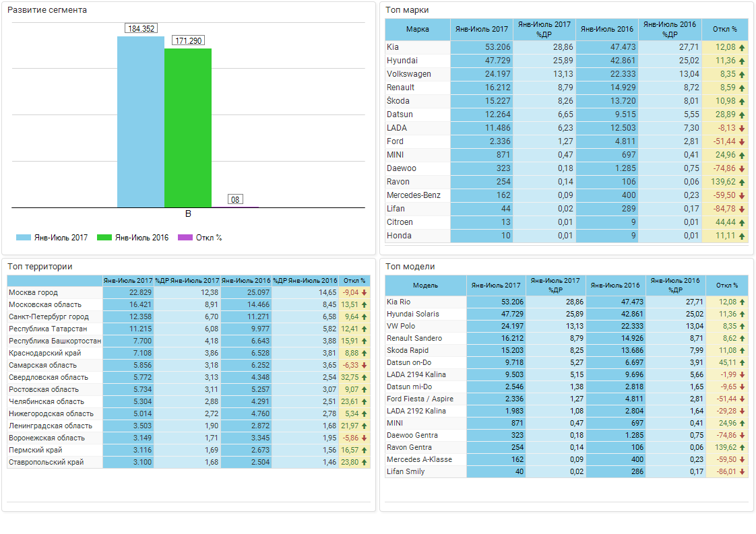Click the Откл % header in Топ модели table
This screenshot has width=756, height=534.
point(726,286)
